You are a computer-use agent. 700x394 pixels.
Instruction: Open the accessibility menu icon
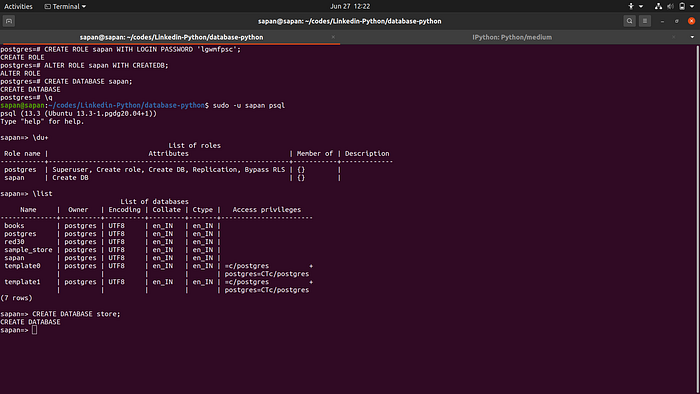coord(631,6)
